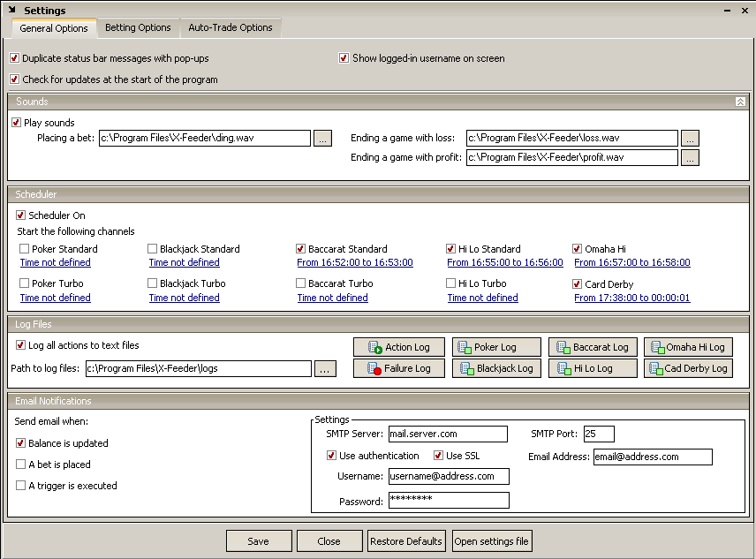This screenshot has height=559, width=756.
Task: Open the Poker Log
Action: 496,347
